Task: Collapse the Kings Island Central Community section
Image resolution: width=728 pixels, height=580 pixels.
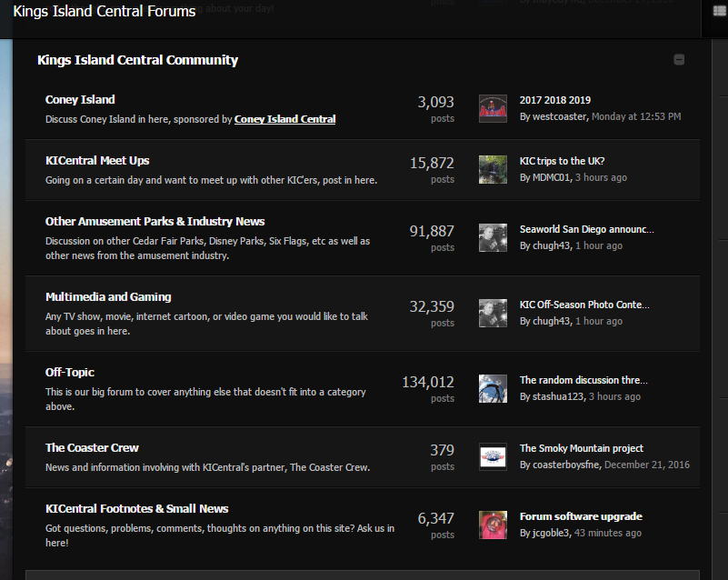Action: (679, 60)
